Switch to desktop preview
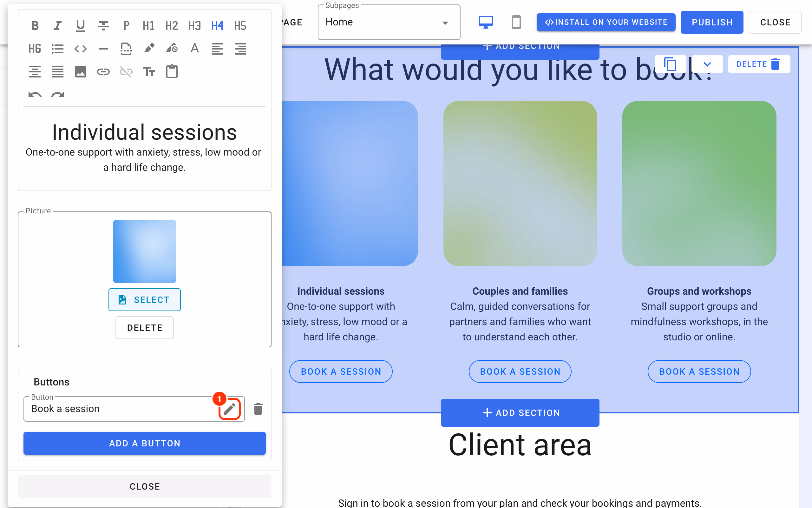This screenshot has width=812, height=508. point(485,22)
